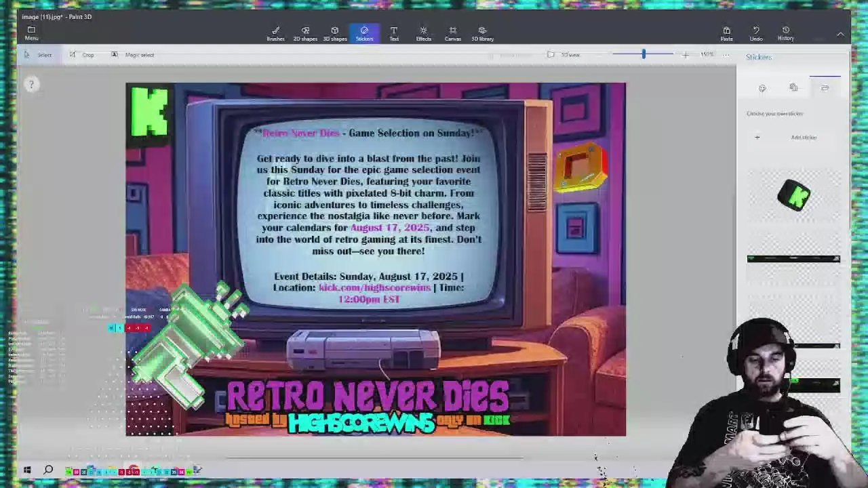Select the dark banner sticker below K cube

point(793,259)
